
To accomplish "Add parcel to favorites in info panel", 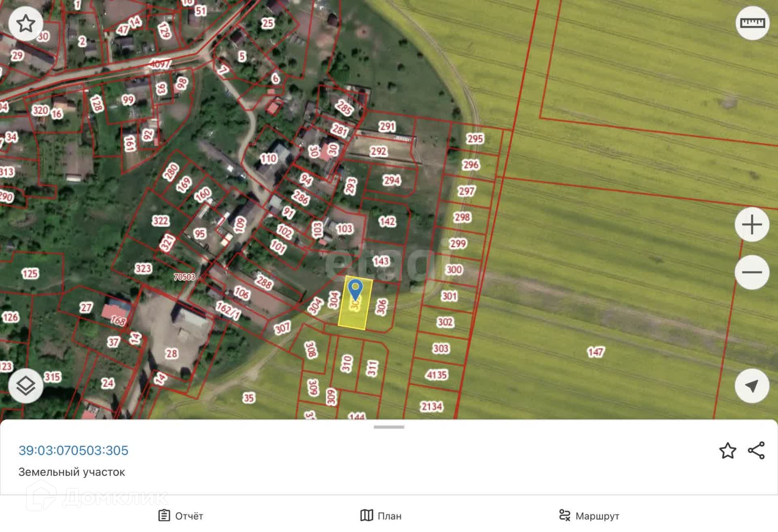I will (x=727, y=451).
